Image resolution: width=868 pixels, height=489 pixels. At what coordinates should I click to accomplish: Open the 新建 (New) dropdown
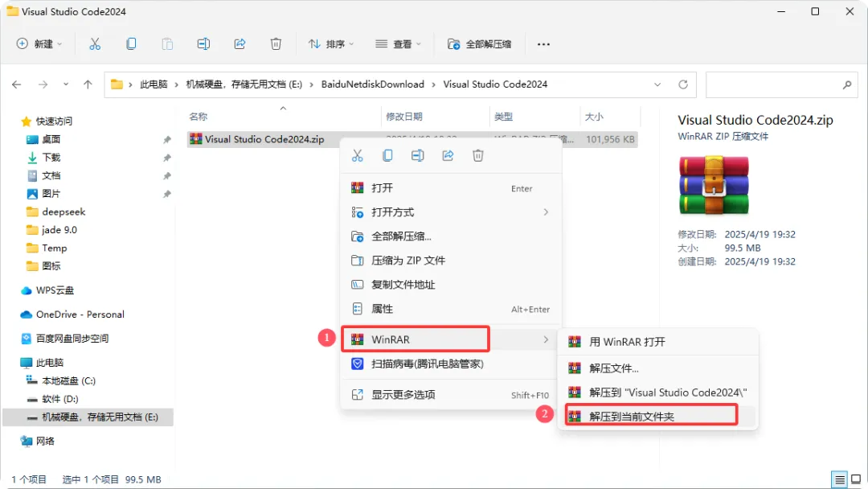click(39, 43)
